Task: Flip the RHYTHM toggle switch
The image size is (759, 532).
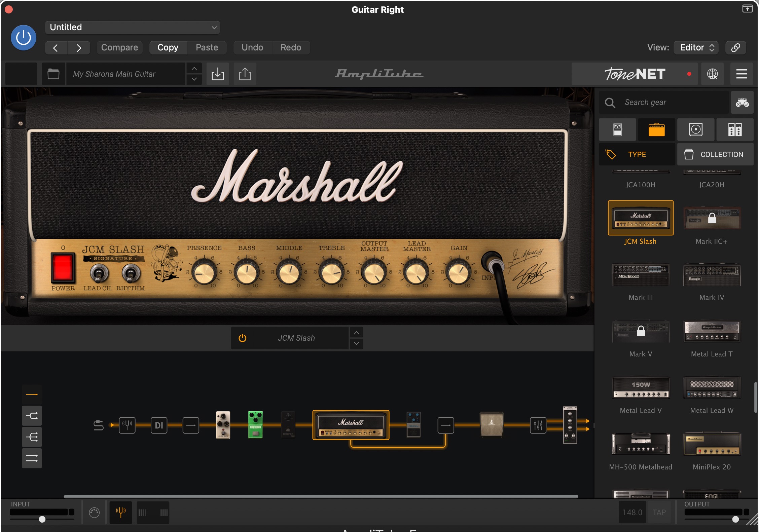Action: click(x=131, y=273)
